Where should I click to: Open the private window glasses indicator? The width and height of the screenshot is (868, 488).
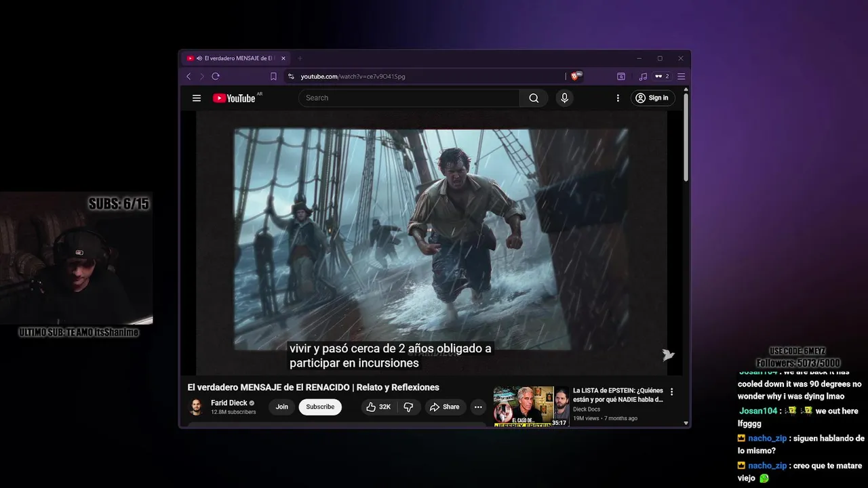tap(662, 77)
